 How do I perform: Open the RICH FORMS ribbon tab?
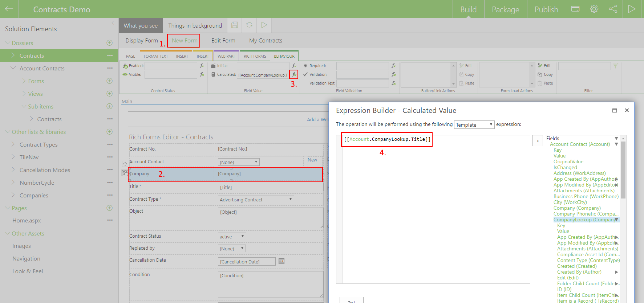tap(255, 56)
